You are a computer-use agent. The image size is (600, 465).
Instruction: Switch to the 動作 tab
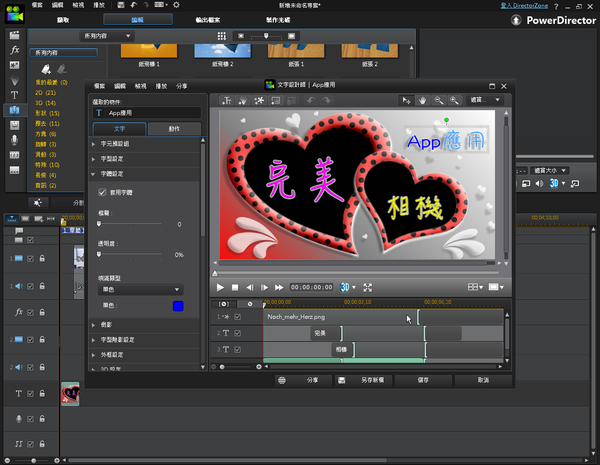tap(174, 129)
